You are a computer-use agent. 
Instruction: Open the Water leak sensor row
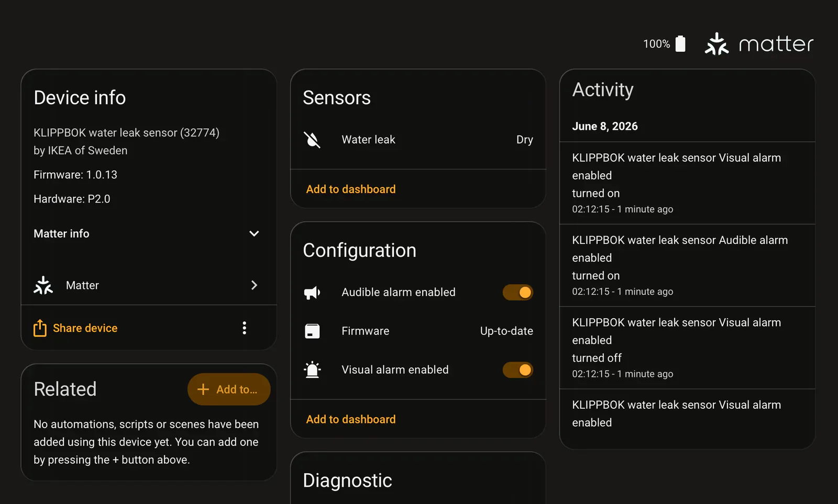coord(418,140)
